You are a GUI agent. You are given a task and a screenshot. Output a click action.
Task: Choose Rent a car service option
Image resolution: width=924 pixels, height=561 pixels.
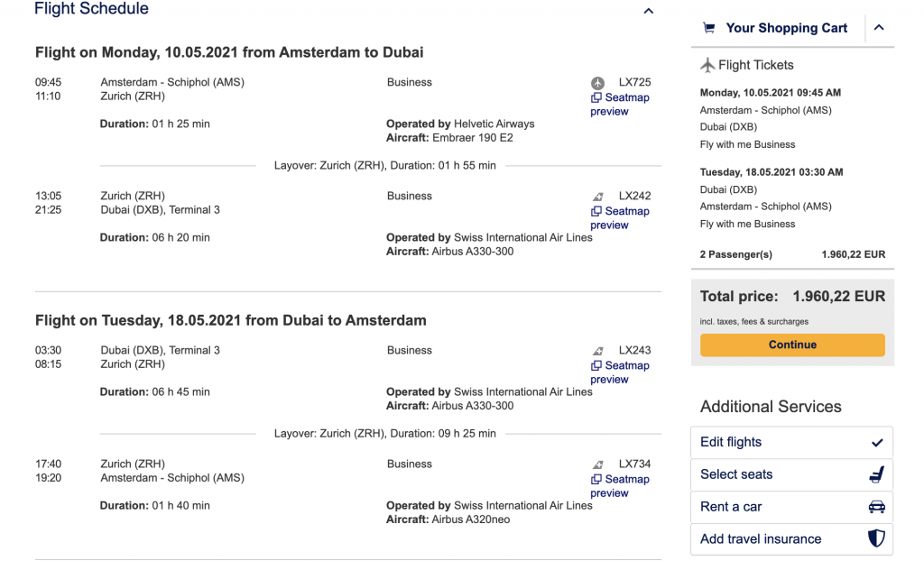pos(731,507)
